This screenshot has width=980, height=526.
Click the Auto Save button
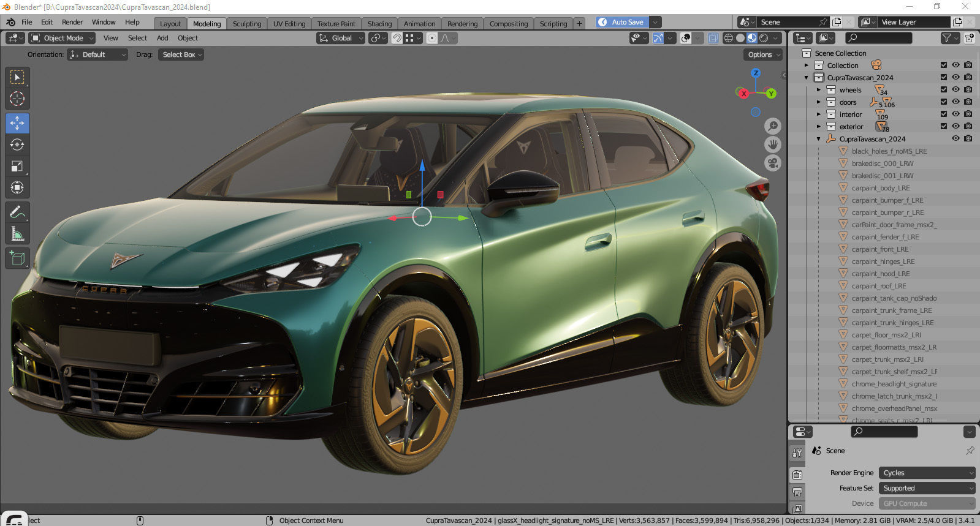pos(621,22)
